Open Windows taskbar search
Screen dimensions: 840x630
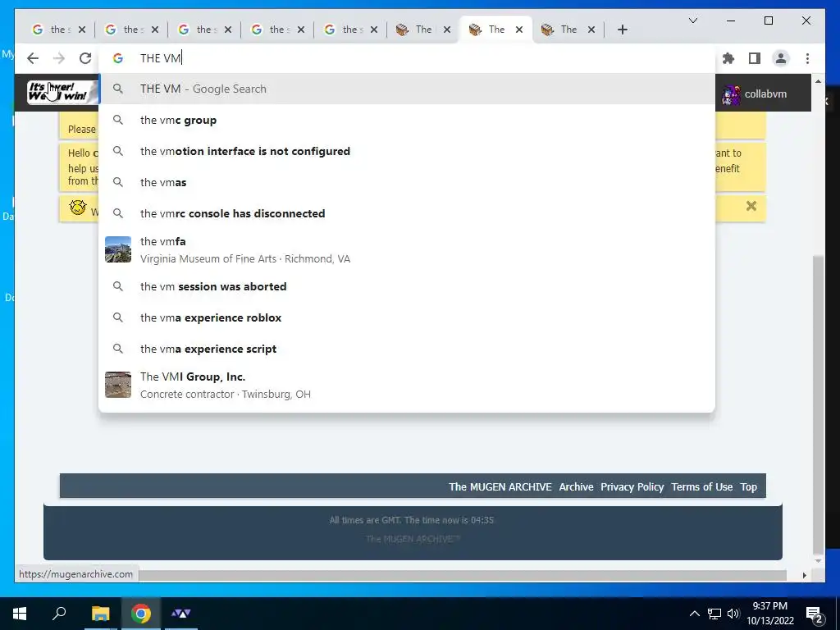coord(59,614)
